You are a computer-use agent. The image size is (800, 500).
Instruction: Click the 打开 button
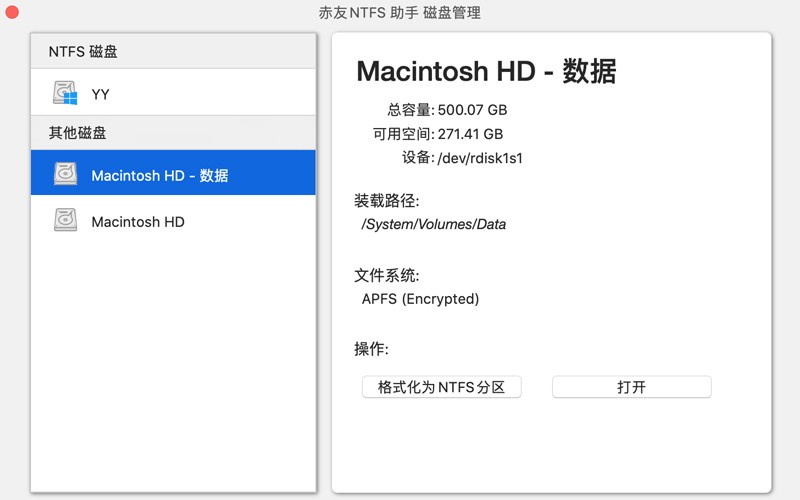(632, 387)
